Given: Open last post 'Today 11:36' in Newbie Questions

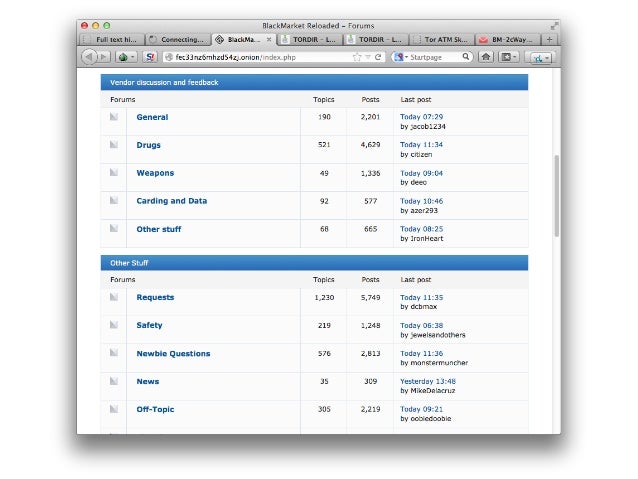Looking at the screenshot, I should (x=421, y=353).
